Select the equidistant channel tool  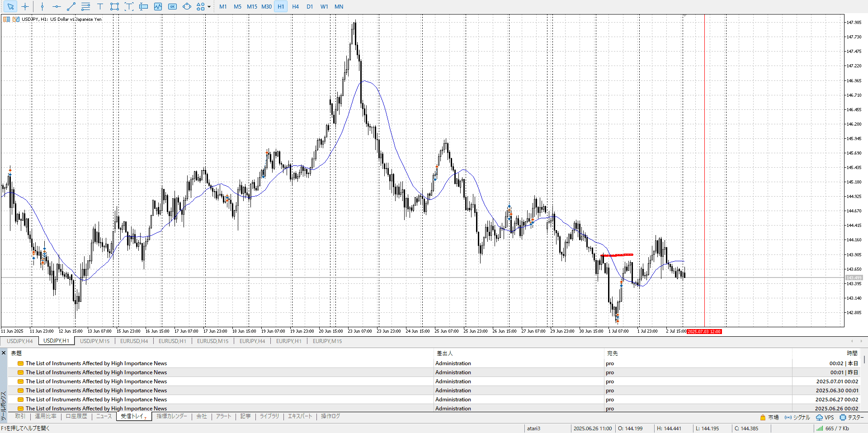(x=85, y=7)
